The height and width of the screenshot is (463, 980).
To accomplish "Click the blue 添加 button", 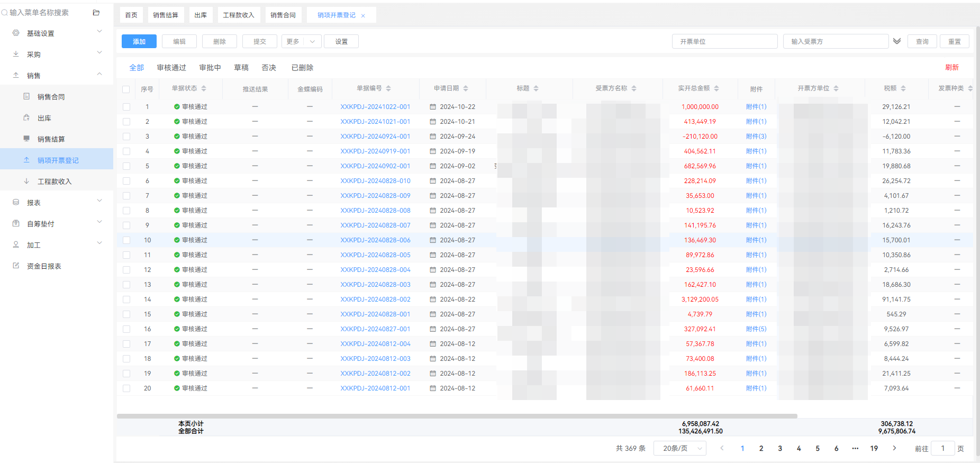I will 139,41.
